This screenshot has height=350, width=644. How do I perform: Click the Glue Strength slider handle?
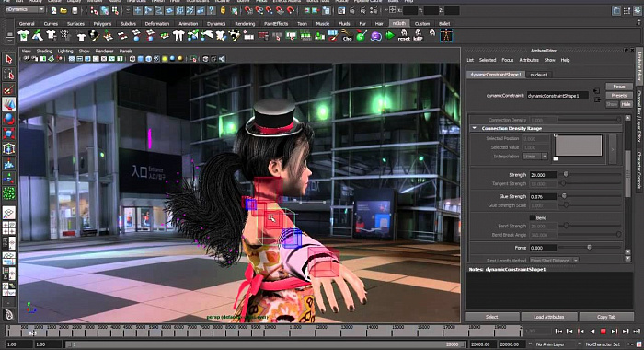pyautogui.click(x=564, y=196)
